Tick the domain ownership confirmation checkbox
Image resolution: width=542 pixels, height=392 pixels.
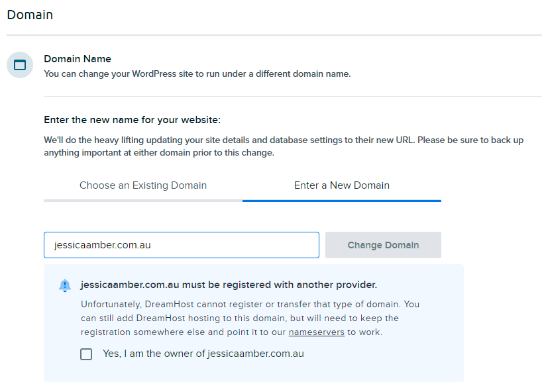(86, 354)
